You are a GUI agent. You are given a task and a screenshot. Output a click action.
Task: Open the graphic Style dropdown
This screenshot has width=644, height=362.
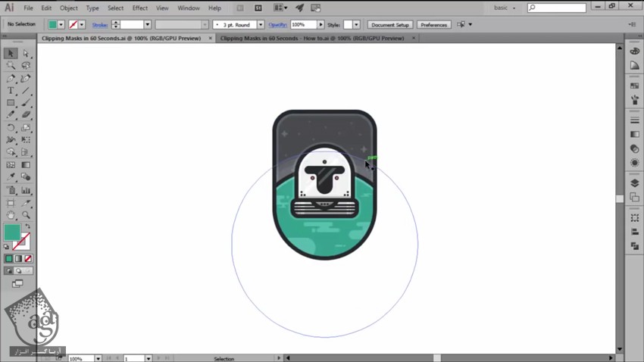pyautogui.click(x=356, y=25)
